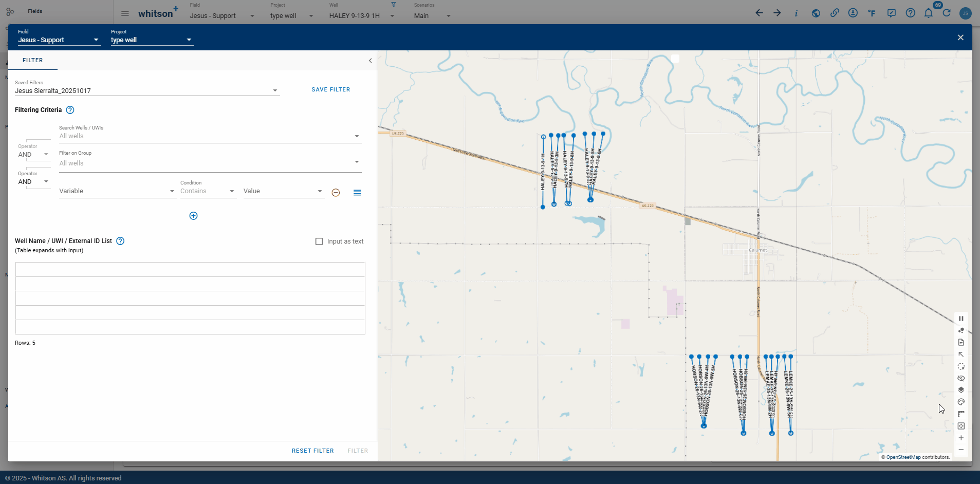Expand the Saved Filters dropdown

[x=275, y=91]
